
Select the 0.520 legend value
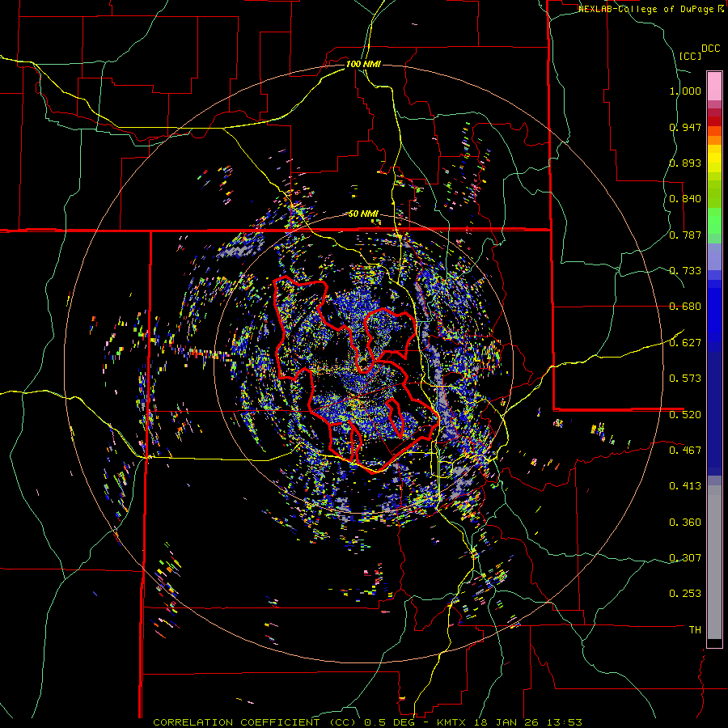point(685,415)
